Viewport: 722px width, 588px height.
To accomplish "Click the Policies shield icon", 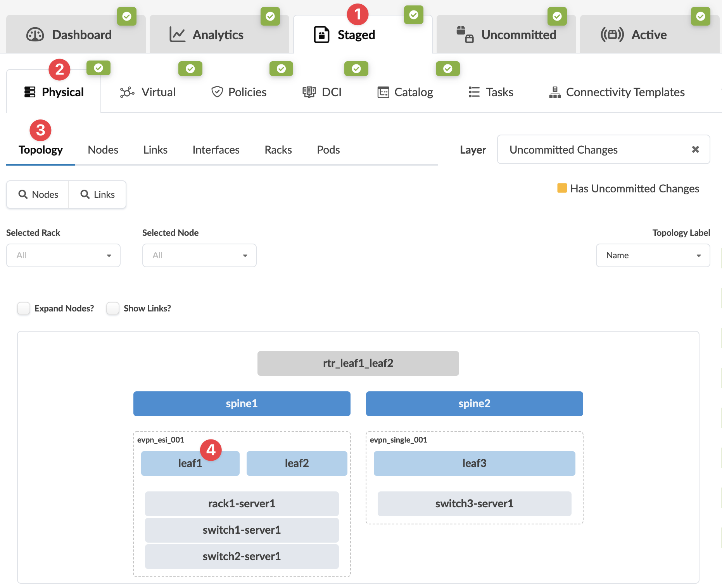I will pos(217,92).
